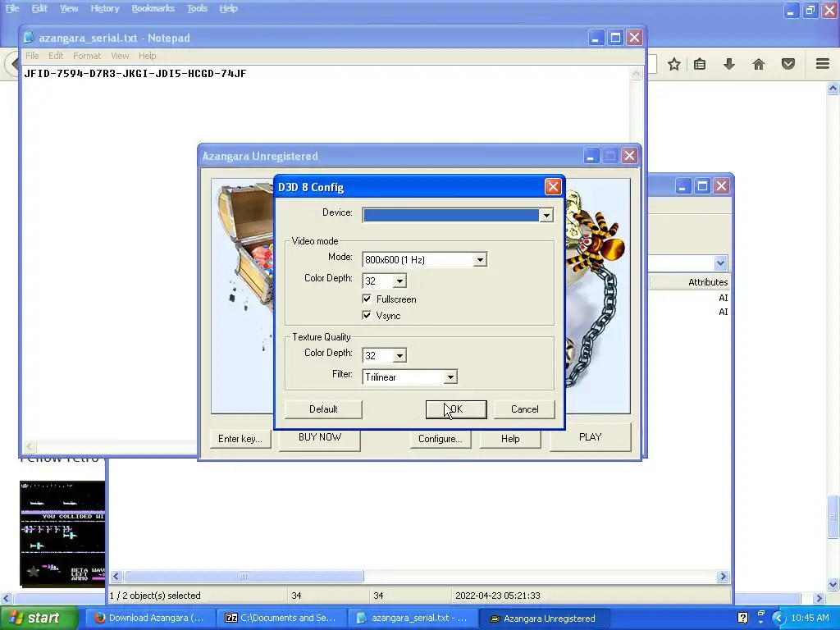
Task: Open Notepad File menu
Action: [32, 56]
